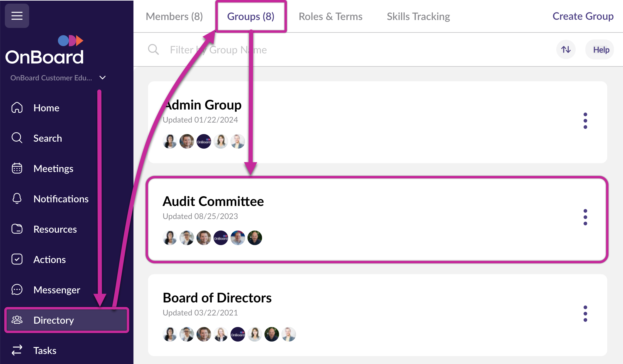Open the Home sidebar item
Viewport: 623px width, 364px height.
(x=46, y=108)
